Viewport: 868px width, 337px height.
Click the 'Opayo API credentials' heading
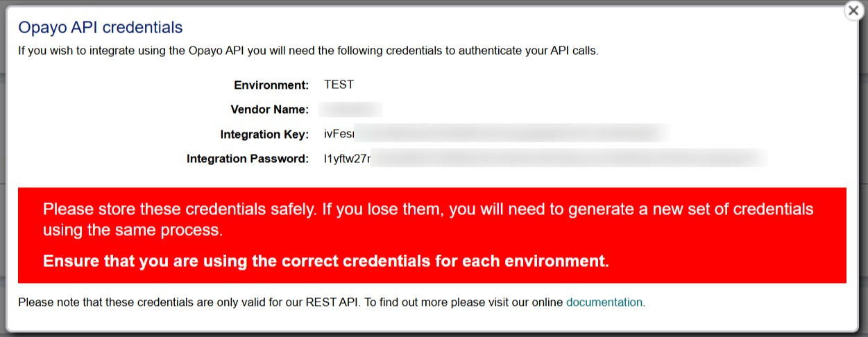coord(101,28)
